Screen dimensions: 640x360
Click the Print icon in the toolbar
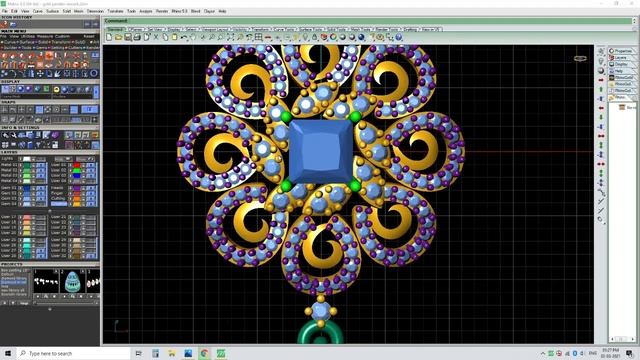[137, 37]
